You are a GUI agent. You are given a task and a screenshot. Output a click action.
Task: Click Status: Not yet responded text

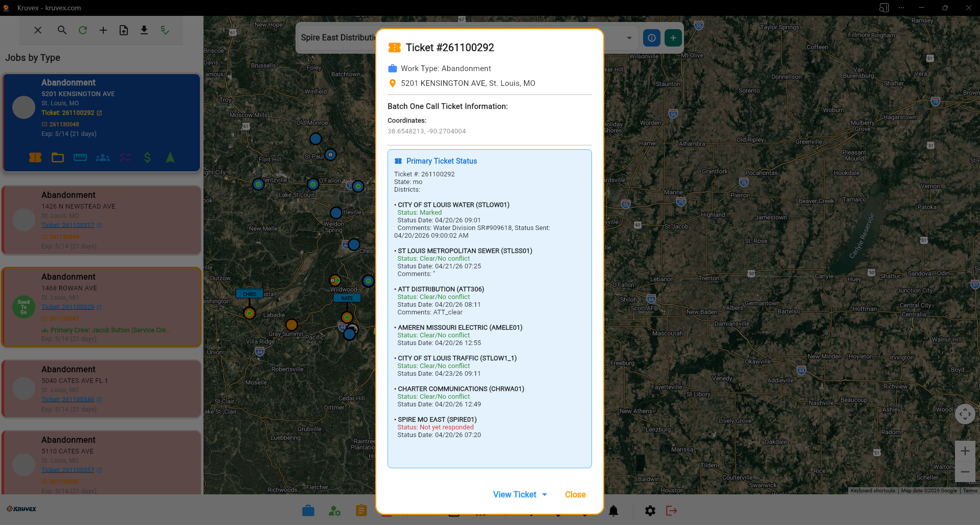[436, 427]
